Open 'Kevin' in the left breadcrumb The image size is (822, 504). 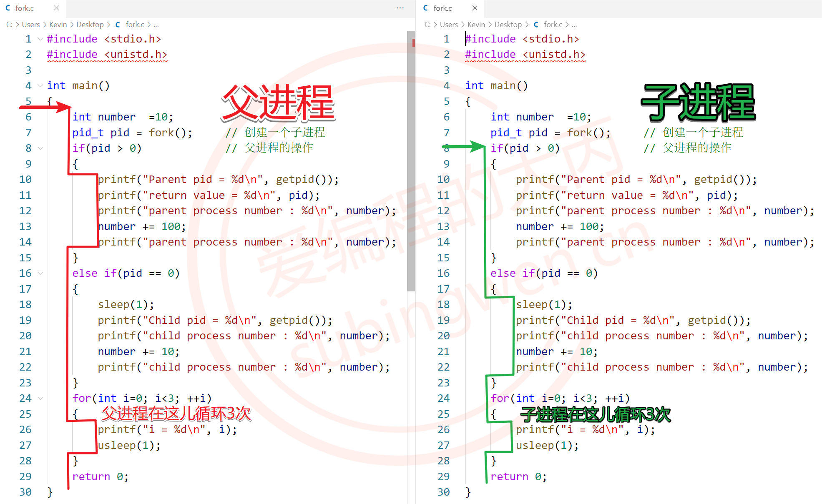pyautogui.click(x=58, y=25)
